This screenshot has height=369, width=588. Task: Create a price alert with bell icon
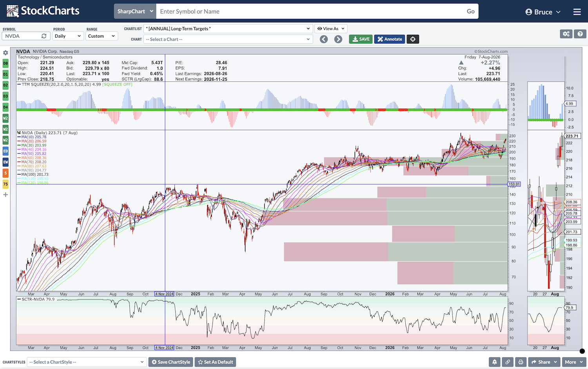point(495,362)
